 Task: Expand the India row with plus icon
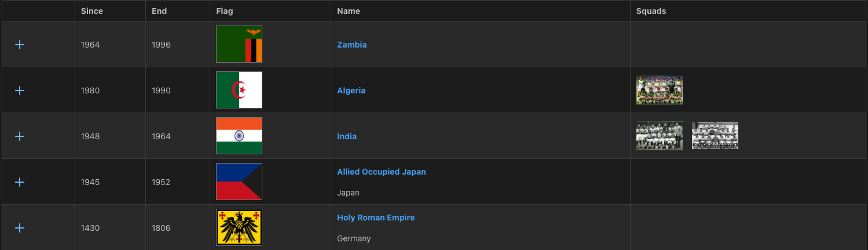point(20,136)
